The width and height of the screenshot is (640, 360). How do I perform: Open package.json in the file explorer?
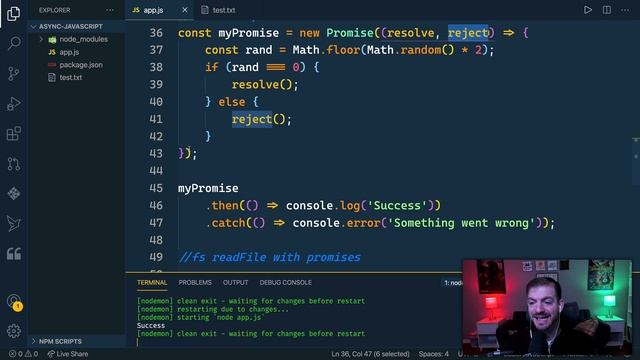click(x=77, y=65)
